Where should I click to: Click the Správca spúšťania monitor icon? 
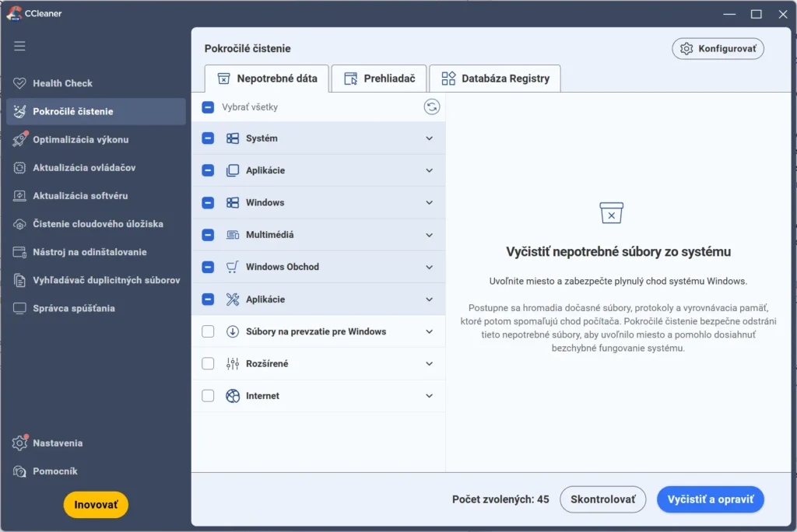(x=19, y=309)
